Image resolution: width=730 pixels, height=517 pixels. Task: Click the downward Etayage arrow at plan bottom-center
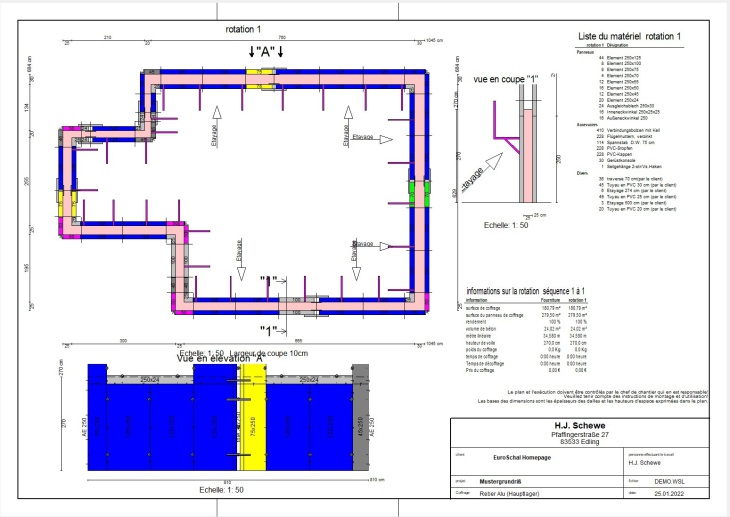coord(239,250)
